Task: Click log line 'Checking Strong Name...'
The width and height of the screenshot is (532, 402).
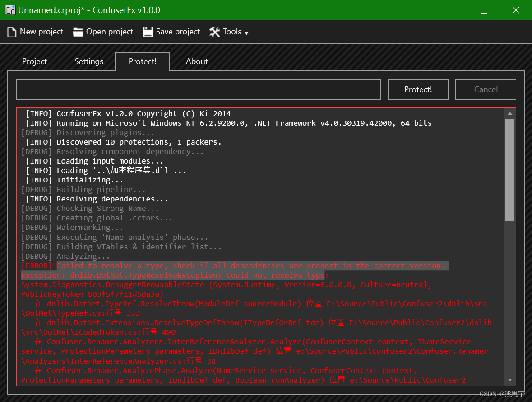Action: tap(90, 209)
